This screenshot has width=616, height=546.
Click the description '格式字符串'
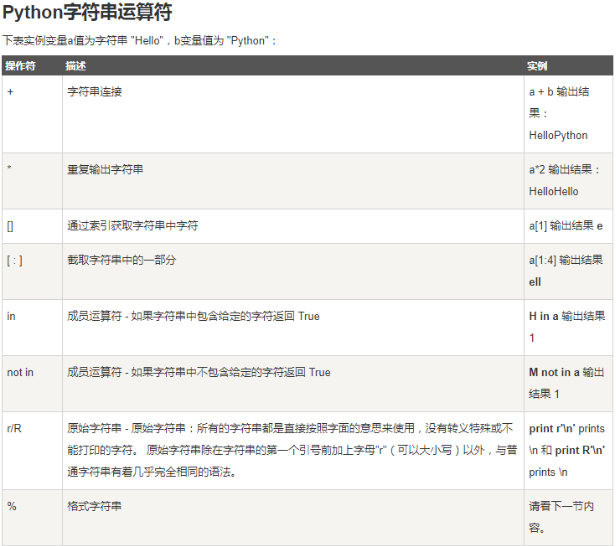(x=94, y=506)
